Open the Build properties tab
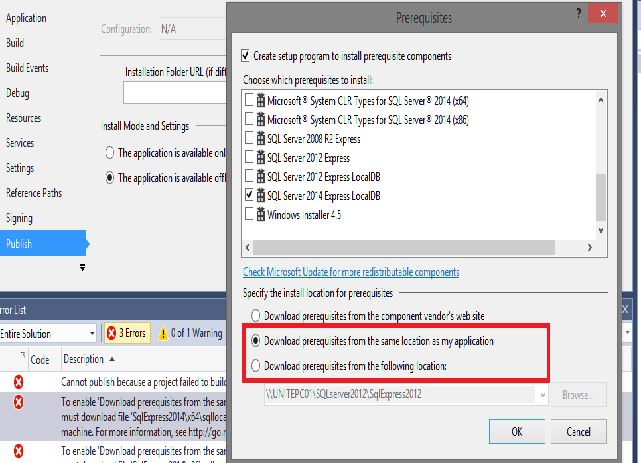 tap(15, 43)
